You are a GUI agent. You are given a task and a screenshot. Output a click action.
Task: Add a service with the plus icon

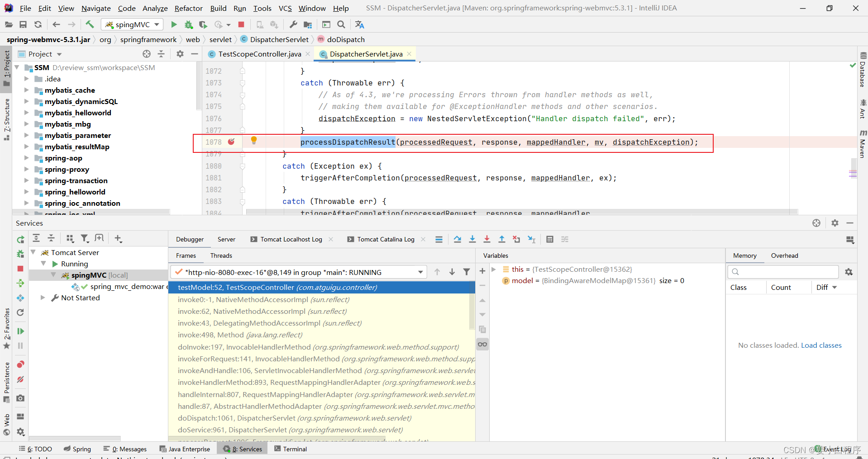point(118,238)
